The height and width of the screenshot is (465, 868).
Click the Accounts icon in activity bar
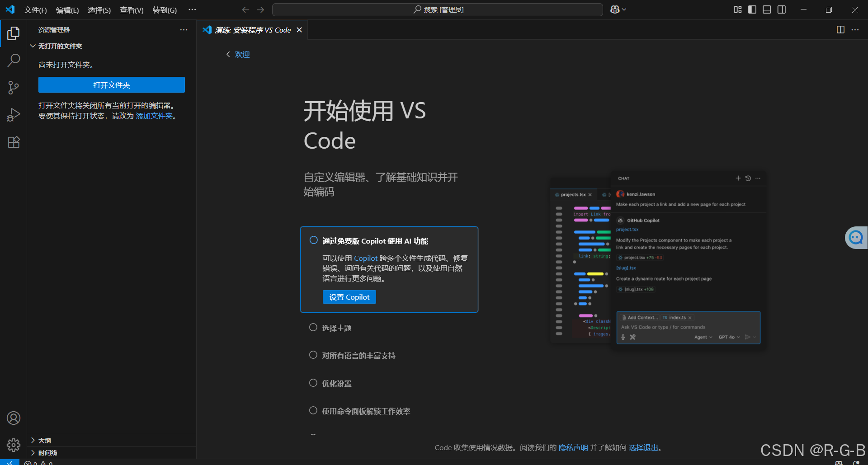point(14,418)
